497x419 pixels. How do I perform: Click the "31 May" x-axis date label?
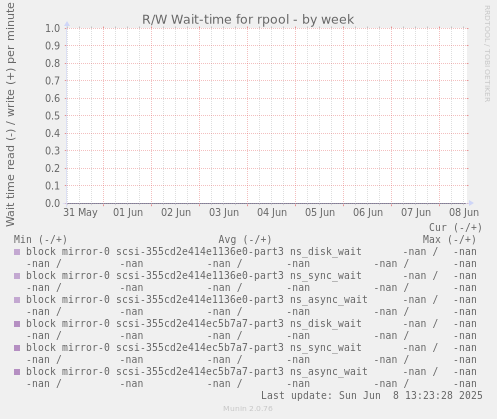tap(80, 212)
